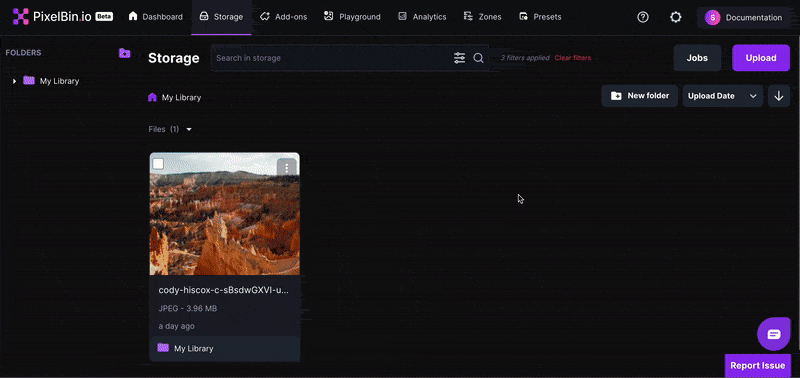Click the My Library folder label on card

click(193, 349)
